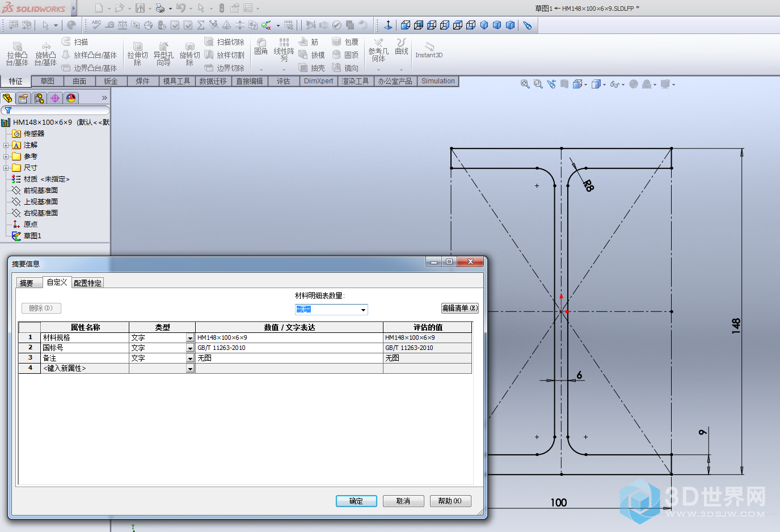Expand the 参考 folder tree node

click(x=6, y=157)
